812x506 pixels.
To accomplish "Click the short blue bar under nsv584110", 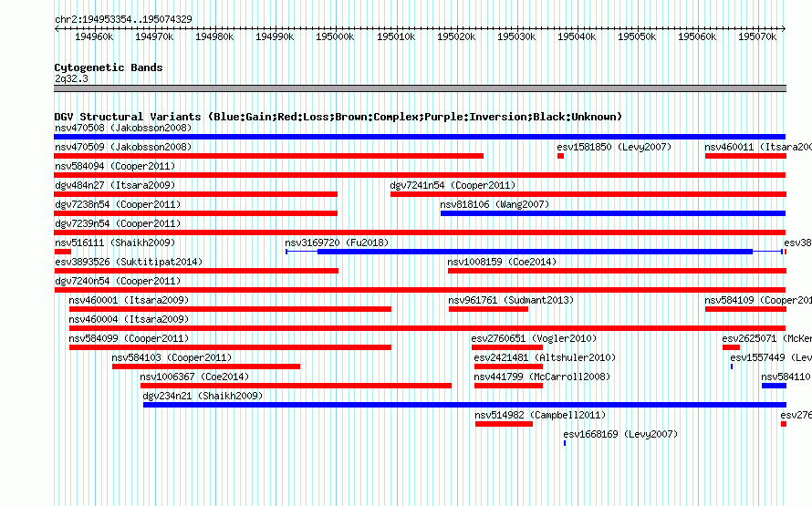I will click(774, 386).
